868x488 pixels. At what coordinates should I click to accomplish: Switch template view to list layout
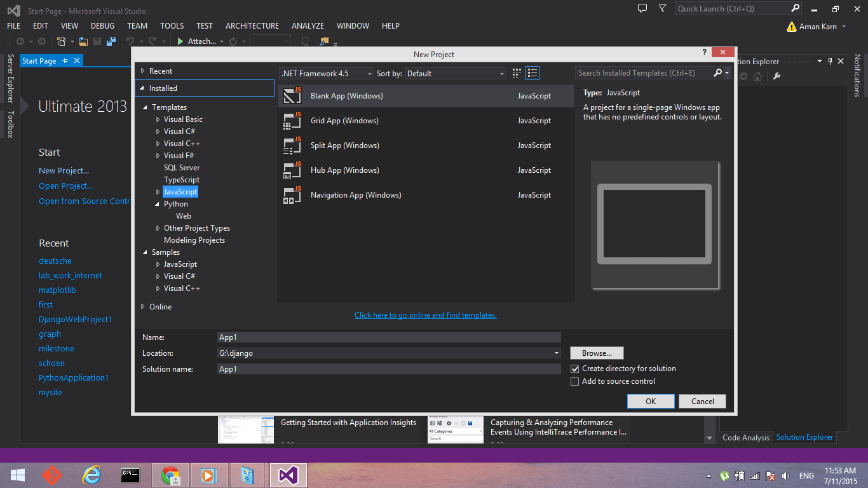[532, 73]
